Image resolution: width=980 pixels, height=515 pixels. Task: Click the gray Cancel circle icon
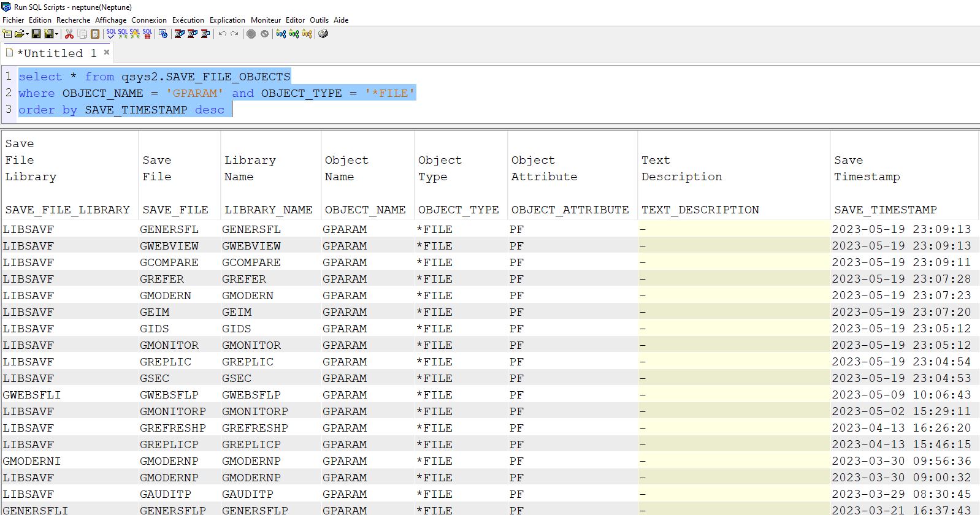pos(264,34)
